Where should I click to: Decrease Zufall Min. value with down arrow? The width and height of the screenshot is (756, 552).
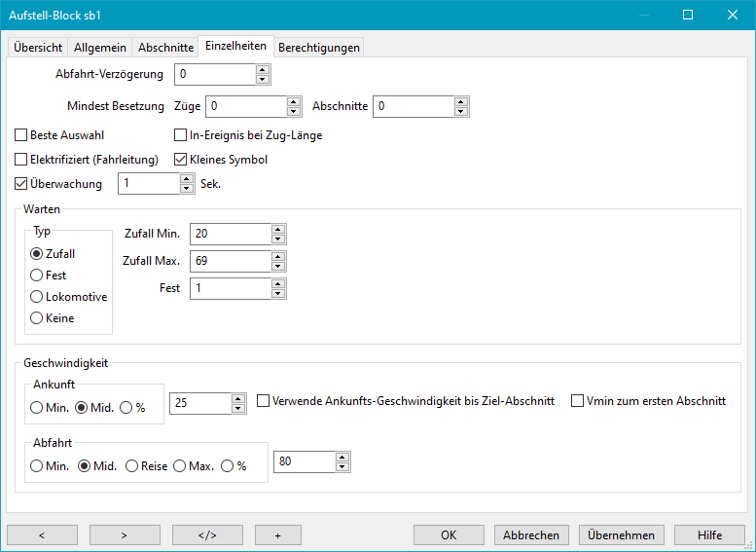tap(277, 239)
